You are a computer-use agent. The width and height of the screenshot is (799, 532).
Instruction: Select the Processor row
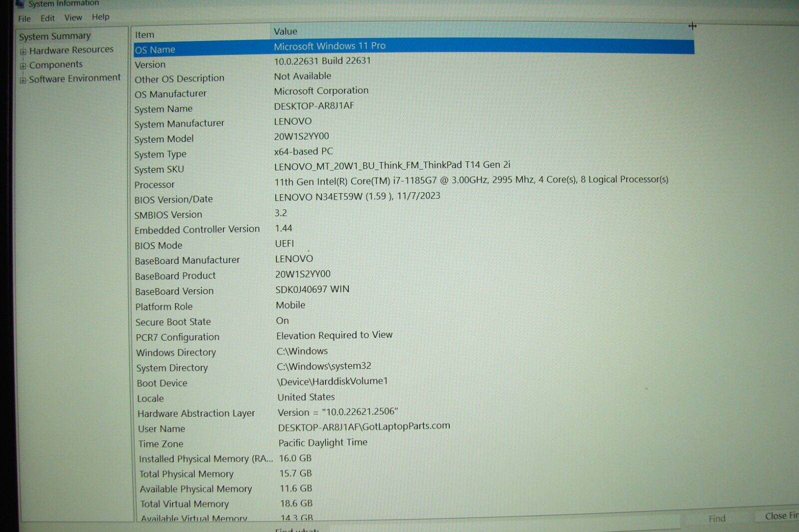click(154, 185)
